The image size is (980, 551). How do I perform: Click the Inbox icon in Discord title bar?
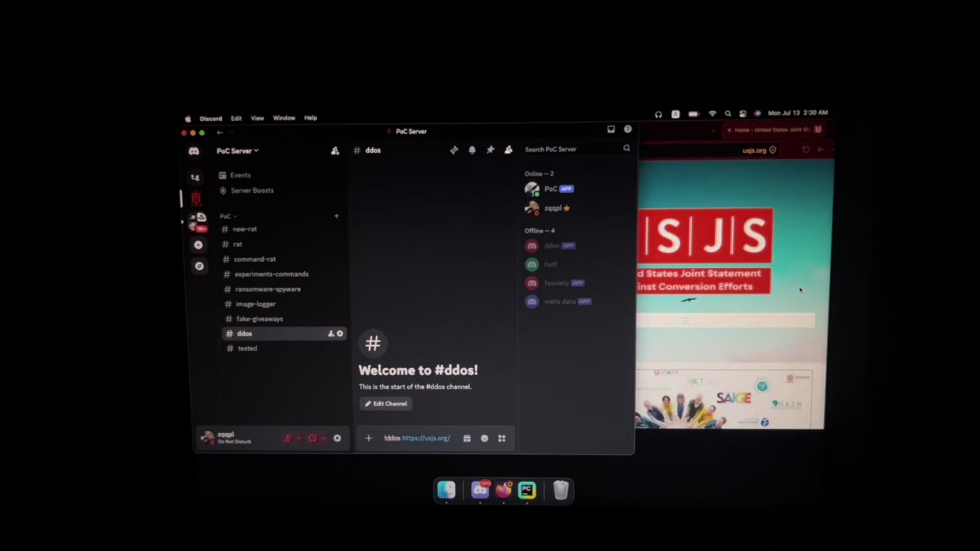pos(611,130)
